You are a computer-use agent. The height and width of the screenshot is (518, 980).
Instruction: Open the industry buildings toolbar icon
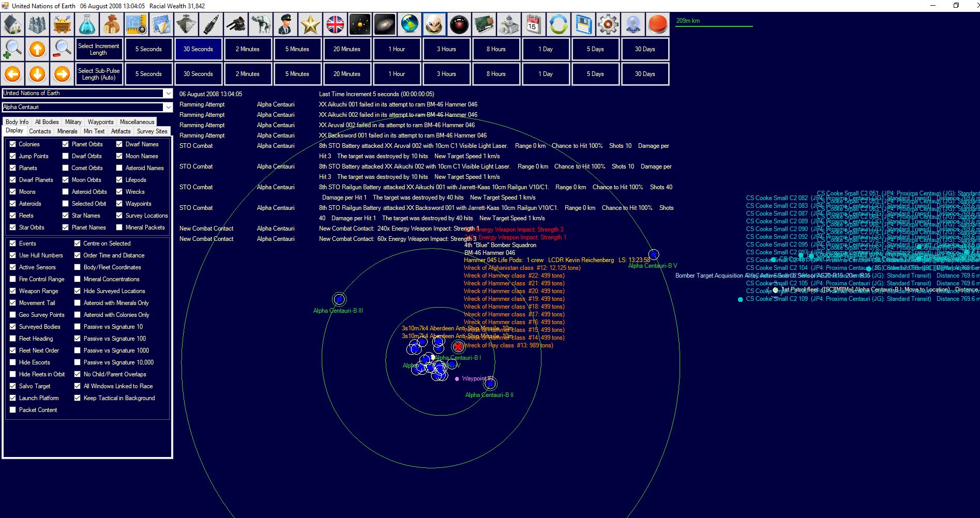tap(37, 24)
